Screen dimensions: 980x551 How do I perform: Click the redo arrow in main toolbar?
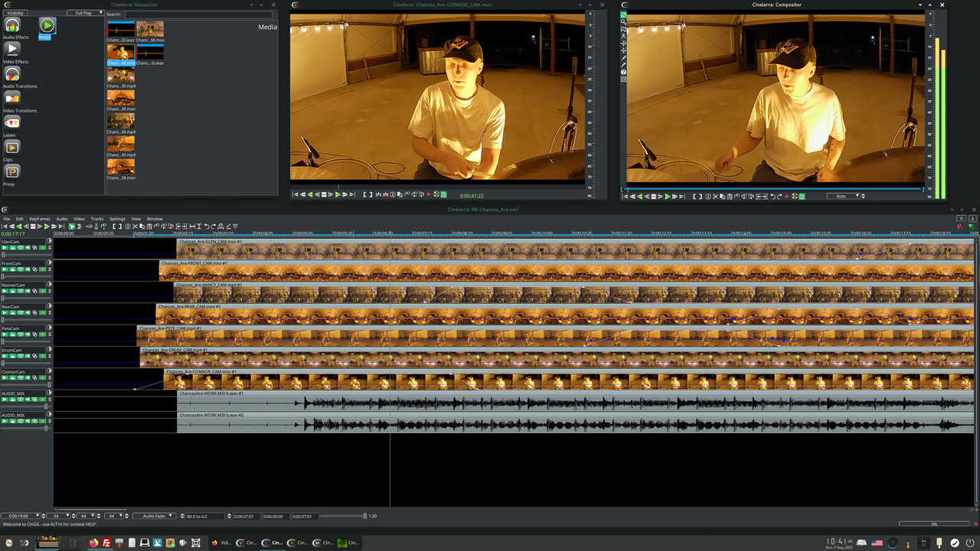[x=214, y=227]
